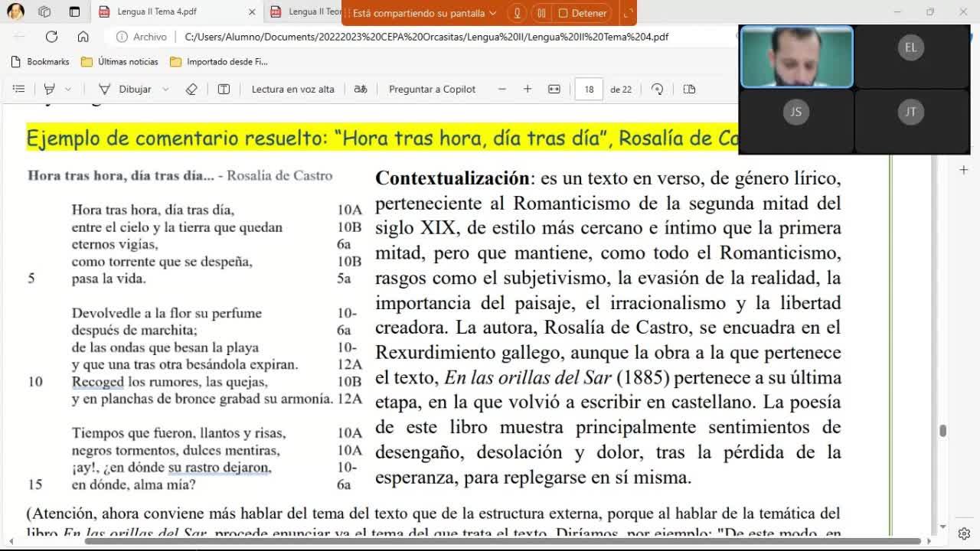The width and height of the screenshot is (980, 551).
Task: Toggle fit to width view
Action: [554, 89]
